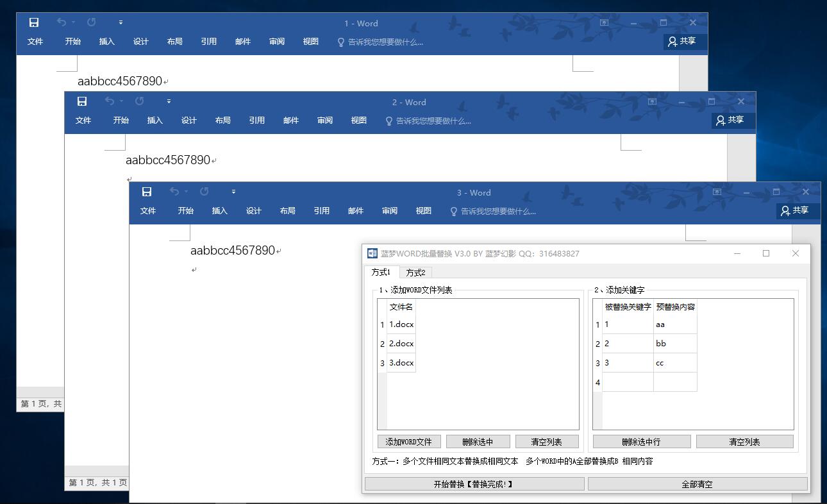827x504 pixels.
Task: Maximize the replace tool window
Action: 766,253
